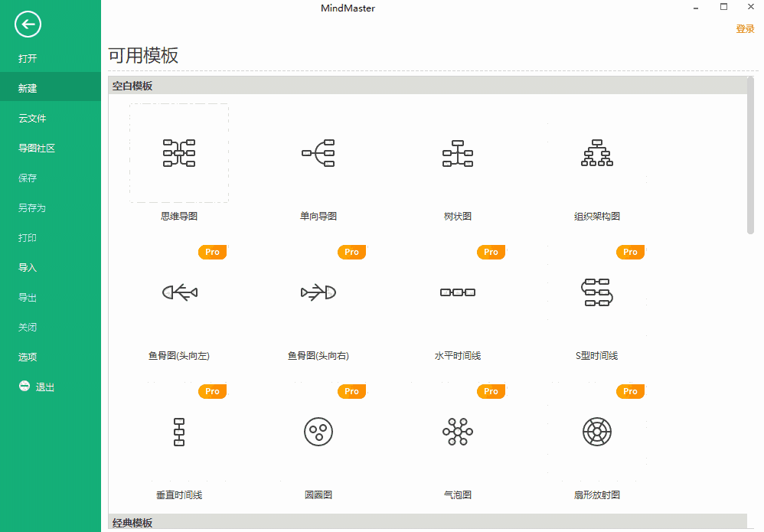Select the 水平时间线 timeline icon
The image size is (764, 532).
tap(458, 292)
